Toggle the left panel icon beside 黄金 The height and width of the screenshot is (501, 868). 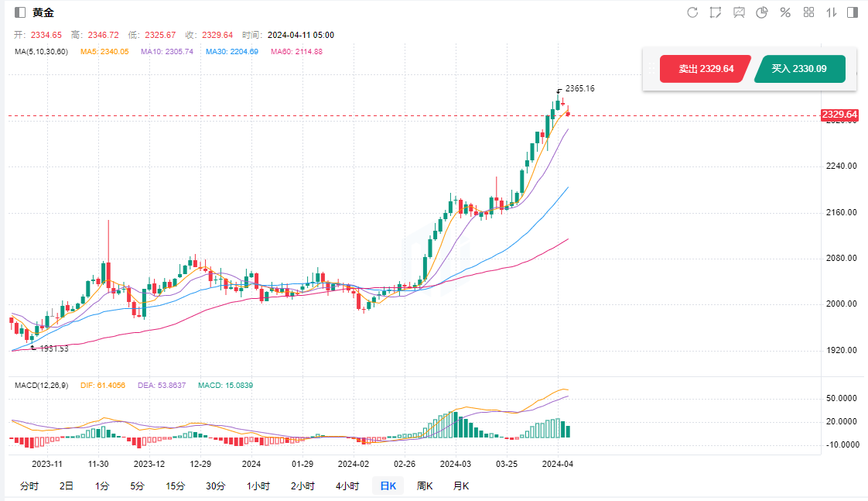pos(19,12)
